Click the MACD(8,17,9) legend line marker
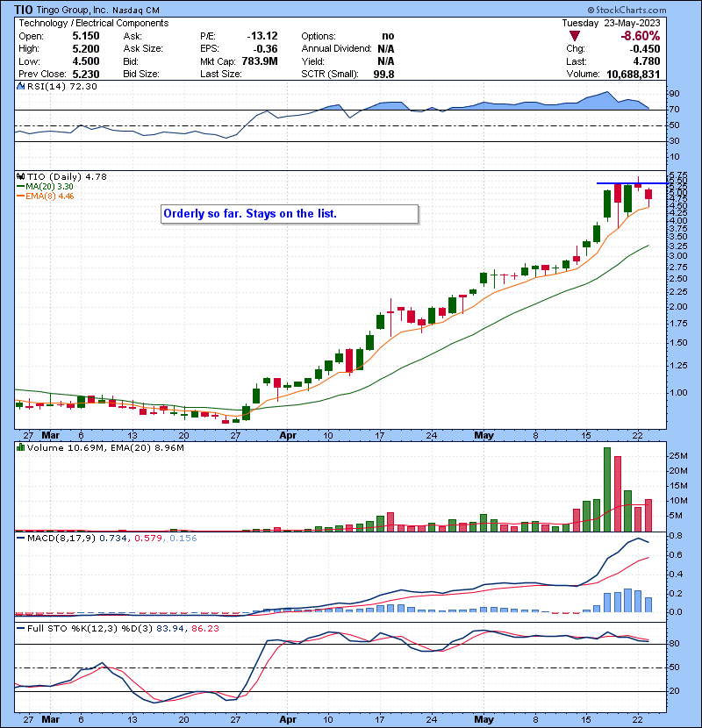 [20, 539]
